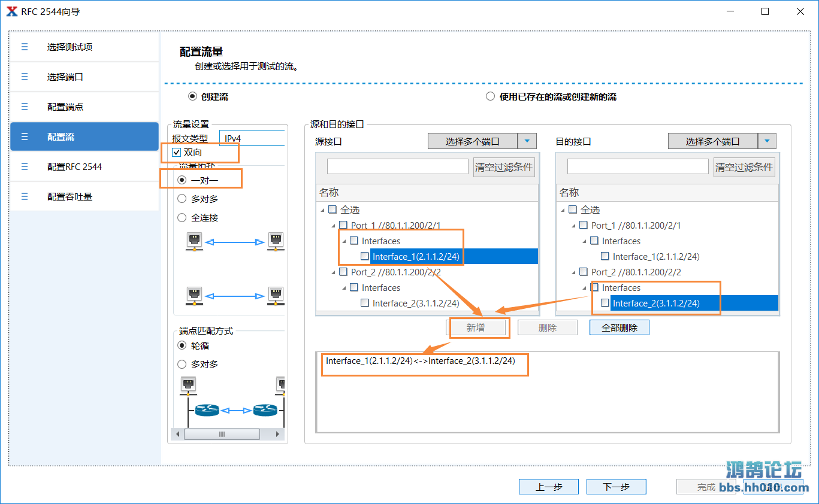819x504 pixels.
Task: Focus the source interface filter field
Action: 398,166
